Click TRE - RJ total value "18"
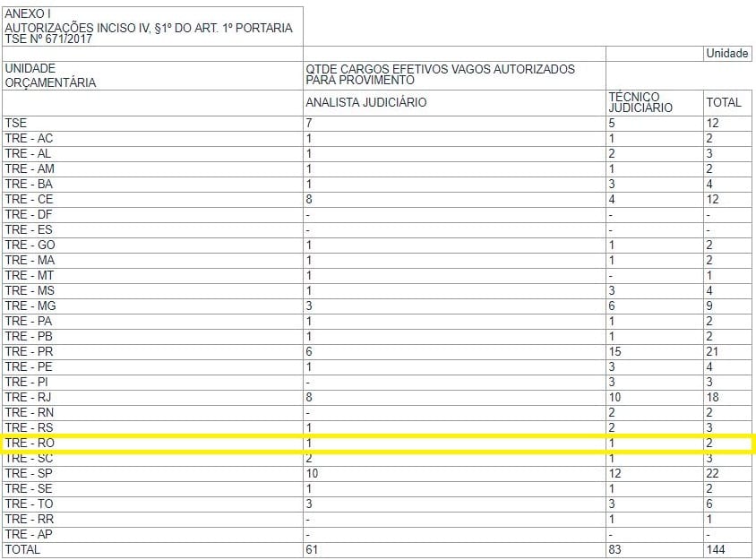 712,398
